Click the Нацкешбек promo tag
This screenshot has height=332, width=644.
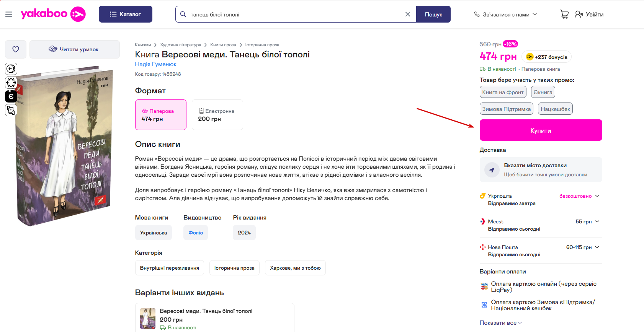555,109
